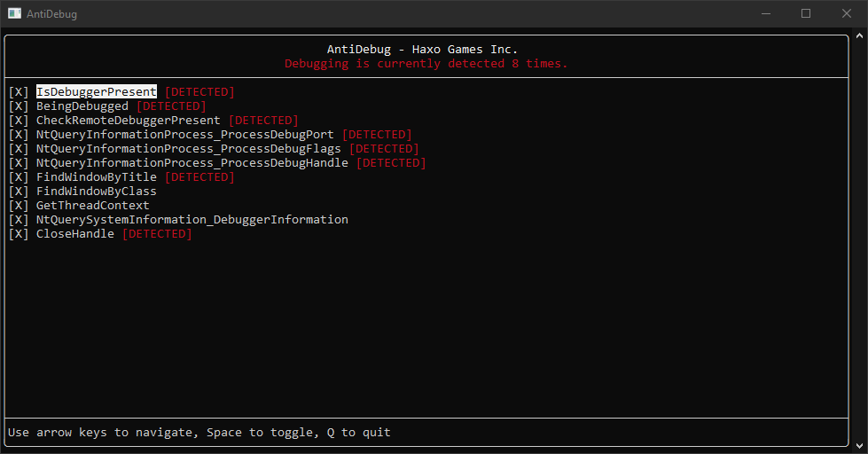The width and height of the screenshot is (868, 454).
Task: Click the AntiDebug window title text
Action: 52,14
